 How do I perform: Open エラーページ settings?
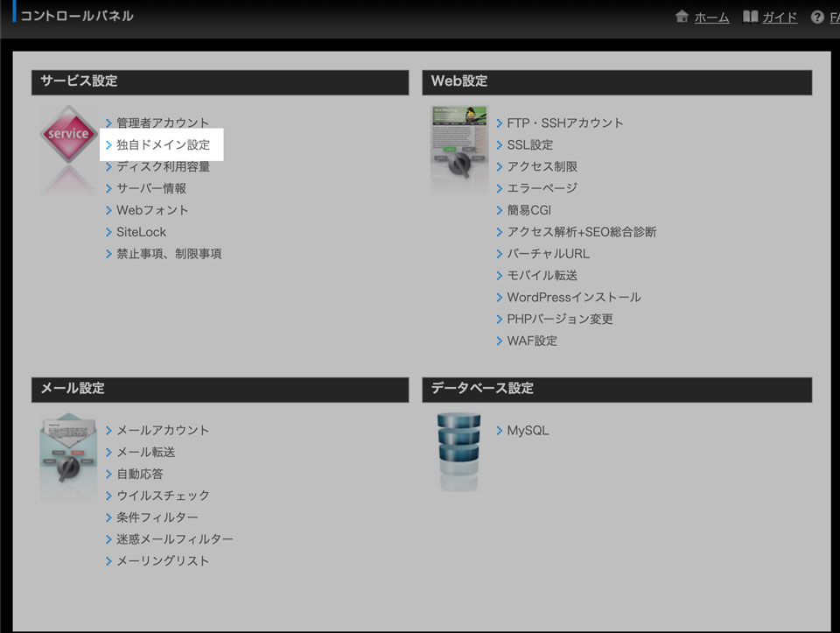click(x=542, y=188)
